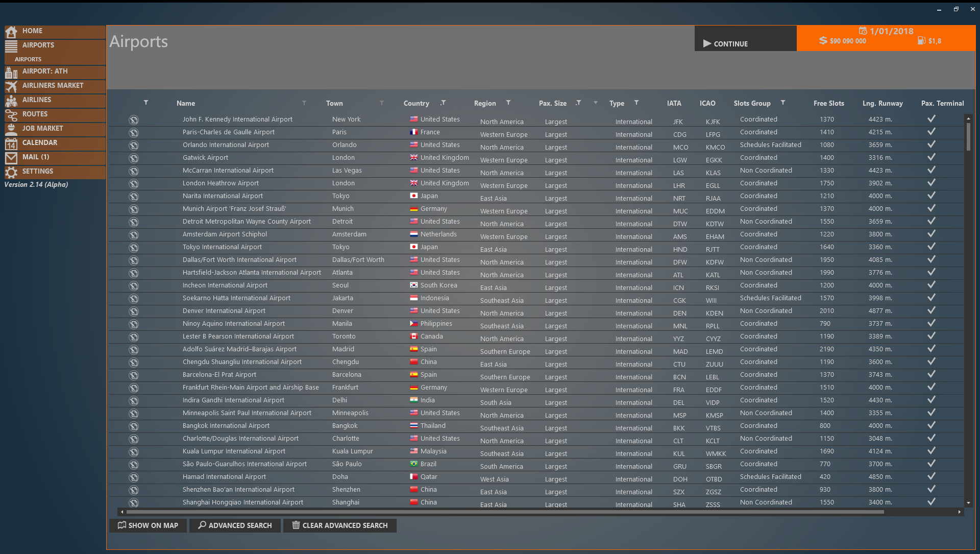
Task: Toggle Pax. Terminal check for Munich Airport row
Action: (932, 208)
